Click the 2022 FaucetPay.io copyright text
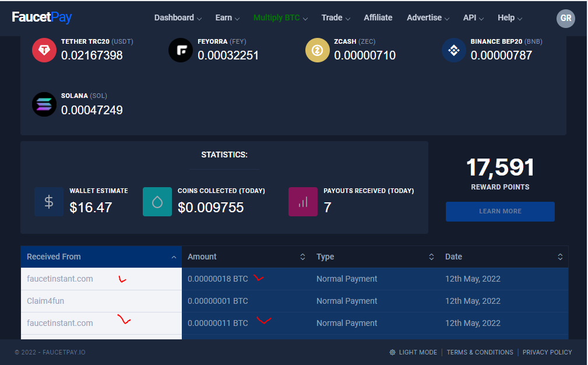Viewport: 588px width, 365px height. tap(50, 352)
